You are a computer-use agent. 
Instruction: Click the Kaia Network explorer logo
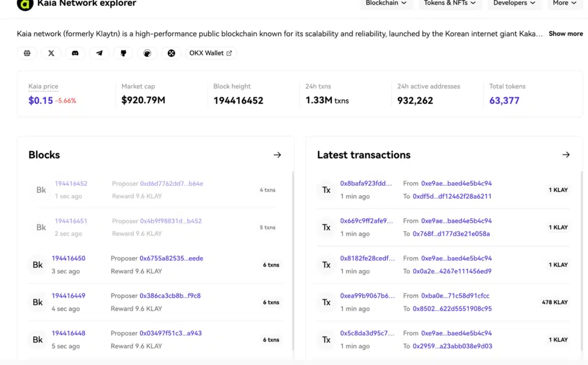point(25,4)
